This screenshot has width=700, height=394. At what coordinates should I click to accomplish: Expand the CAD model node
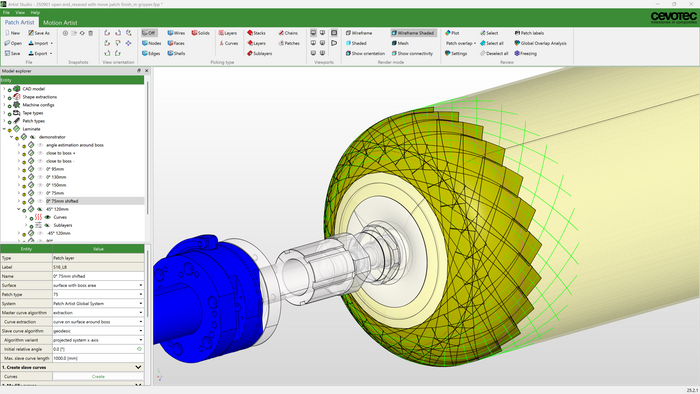click(x=4, y=89)
